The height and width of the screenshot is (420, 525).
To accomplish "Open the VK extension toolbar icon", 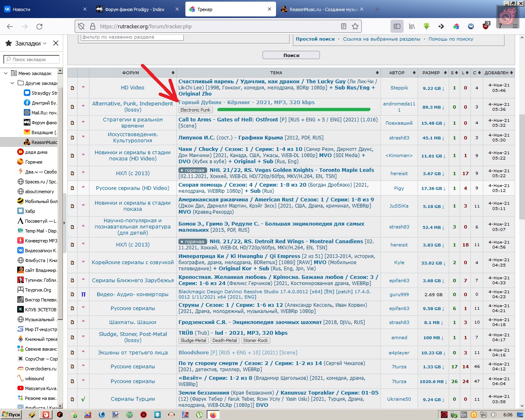I will point(471,26).
